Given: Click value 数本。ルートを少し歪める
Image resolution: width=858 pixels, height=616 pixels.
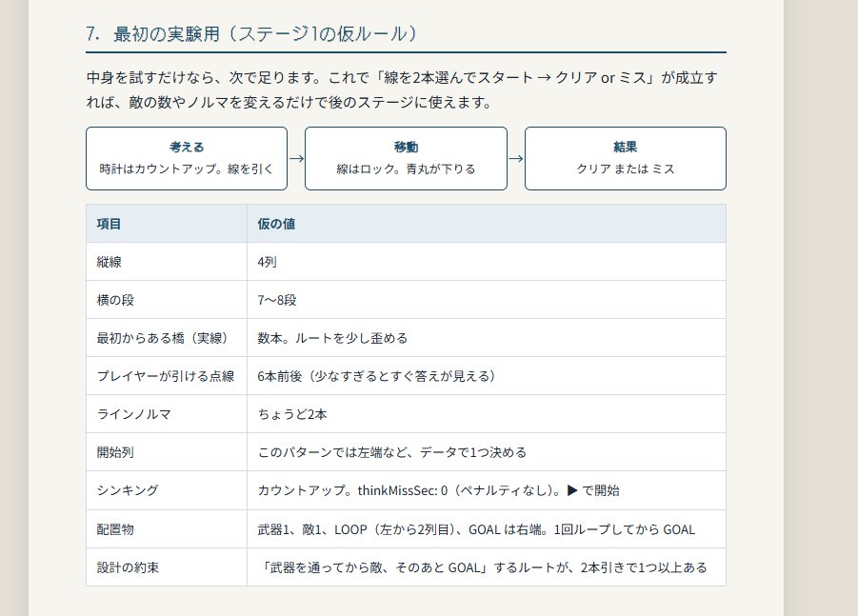Looking at the screenshot, I should coord(332,338).
